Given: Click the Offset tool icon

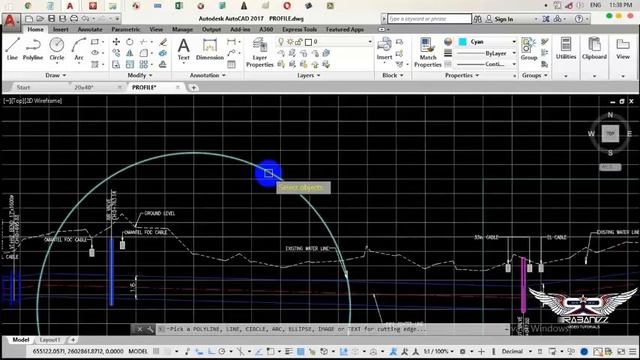Looking at the screenshot, I should click(x=163, y=64).
